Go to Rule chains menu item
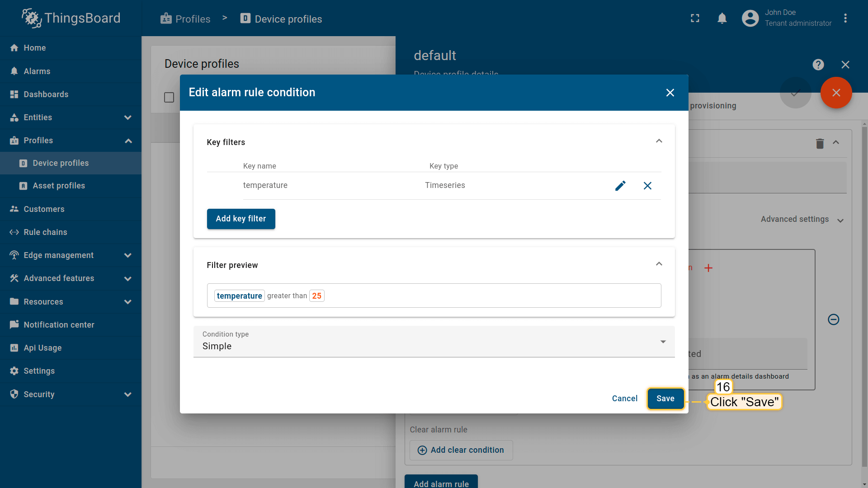The image size is (868, 488). click(x=45, y=232)
